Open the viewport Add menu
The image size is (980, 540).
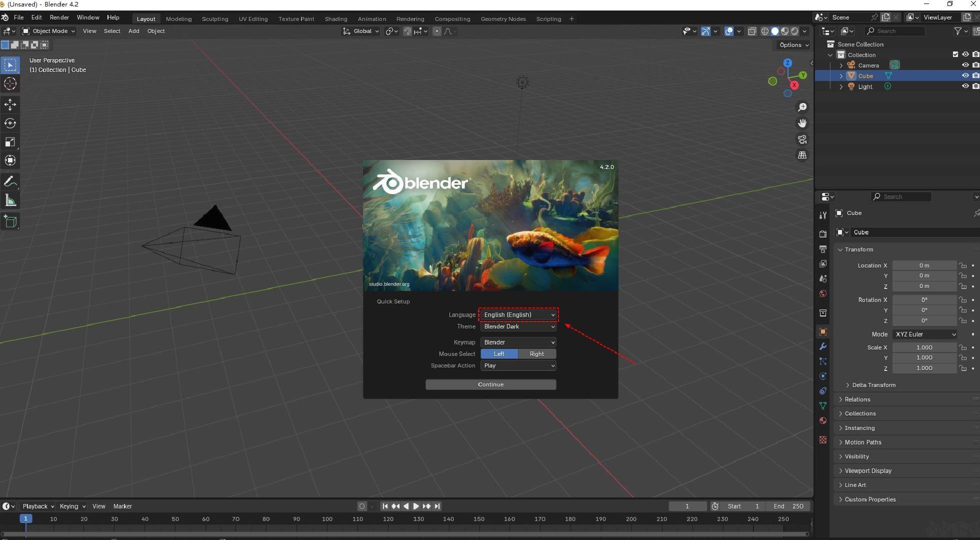133,31
